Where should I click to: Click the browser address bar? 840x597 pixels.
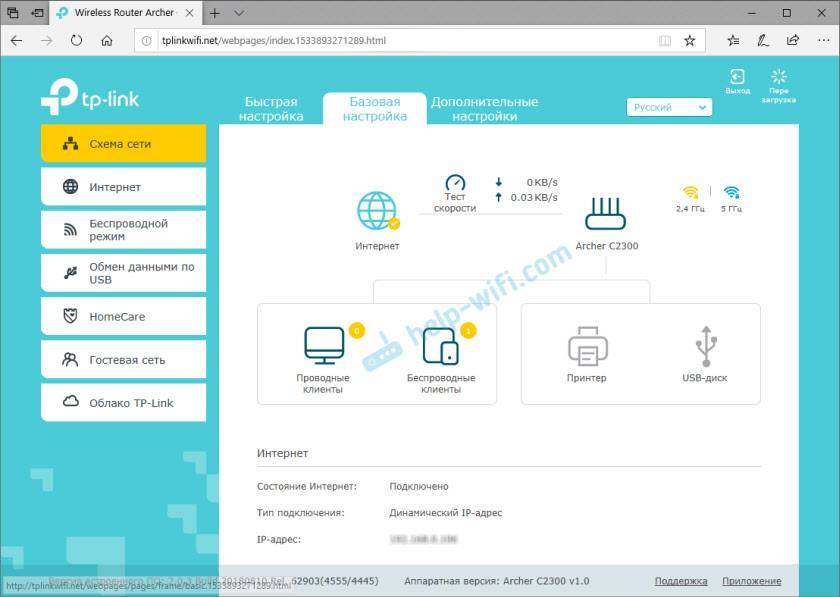coord(400,41)
